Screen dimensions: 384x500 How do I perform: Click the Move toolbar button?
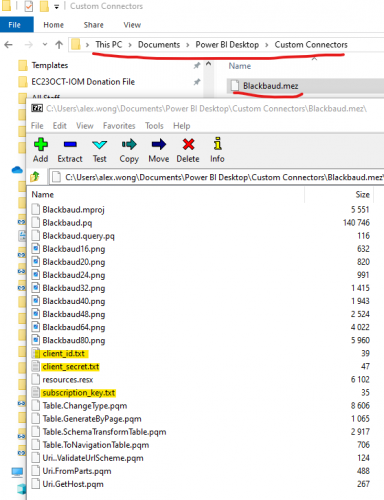coord(159,150)
